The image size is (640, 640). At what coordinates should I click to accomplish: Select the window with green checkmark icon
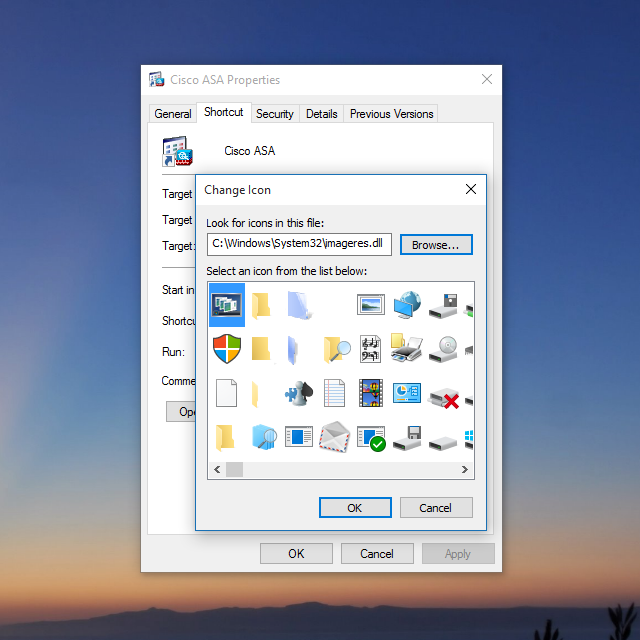coord(371,439)
